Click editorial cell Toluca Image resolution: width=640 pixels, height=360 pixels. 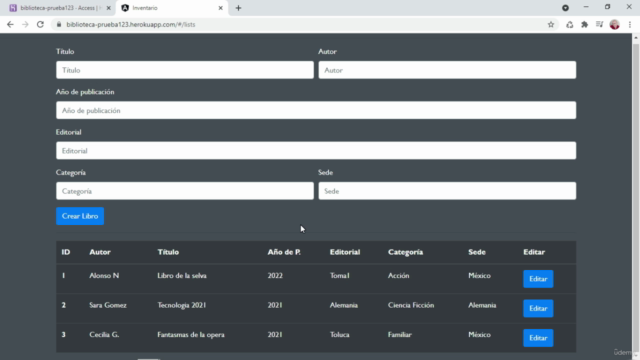pos(340,335)
